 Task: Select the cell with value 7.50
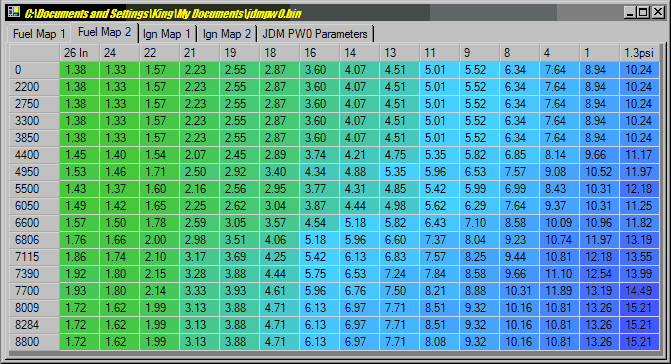point(399,291)
